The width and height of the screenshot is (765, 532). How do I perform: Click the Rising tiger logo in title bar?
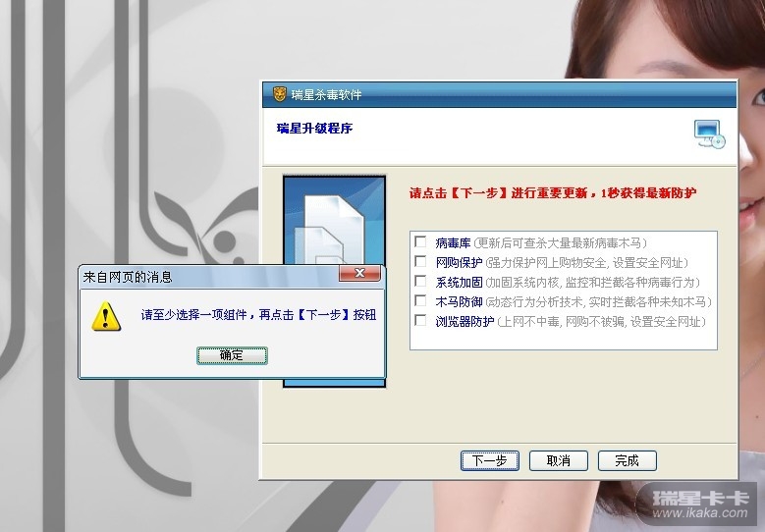[279, 94]
